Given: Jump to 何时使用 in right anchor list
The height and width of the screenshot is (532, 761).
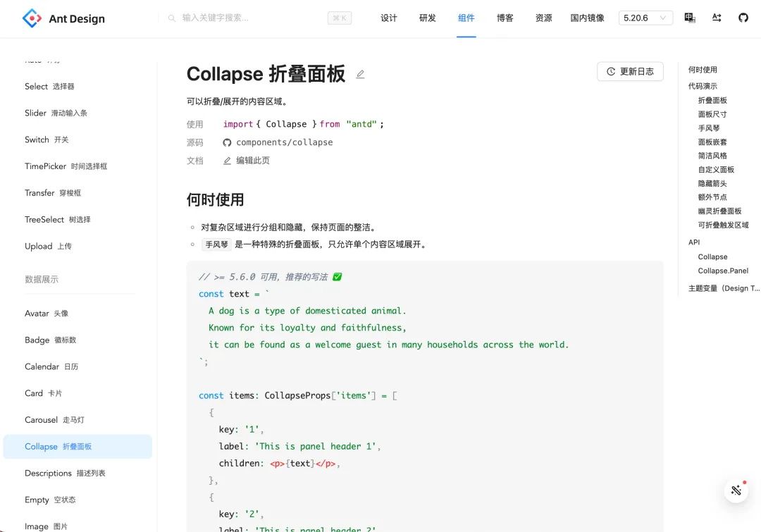Looking at the screenshot, I should pyautogui.click(x=703, y=70).
